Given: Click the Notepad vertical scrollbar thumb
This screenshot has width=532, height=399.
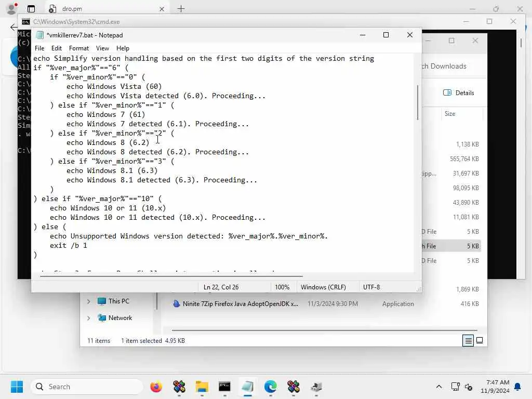Looking at the screenshot, I should (x=417, y=102).
